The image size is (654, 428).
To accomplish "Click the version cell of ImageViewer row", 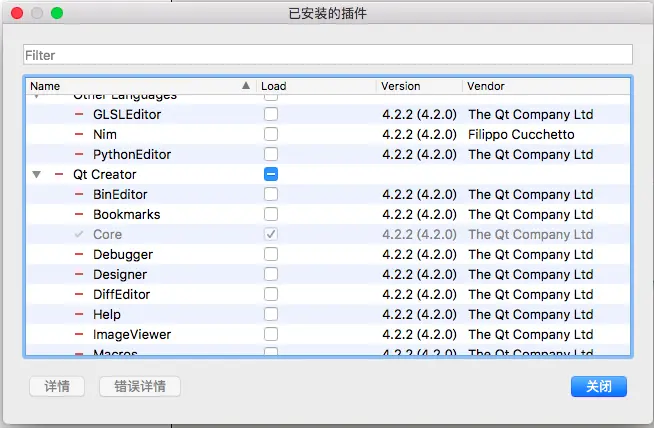I will tap(419, 335).
